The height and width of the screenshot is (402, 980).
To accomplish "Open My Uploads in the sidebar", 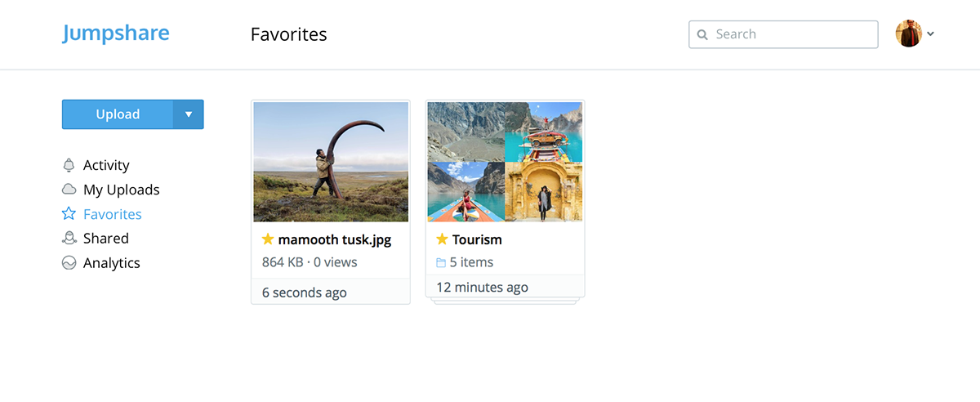I will click(121, 190).
